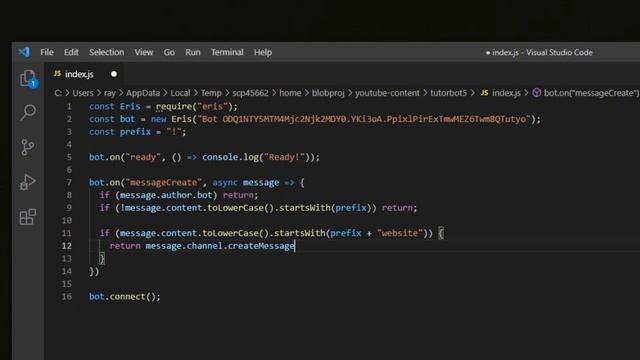Screen dimensions: 640x360
Task: Open the Run menu
Action: tap(193, 52)
